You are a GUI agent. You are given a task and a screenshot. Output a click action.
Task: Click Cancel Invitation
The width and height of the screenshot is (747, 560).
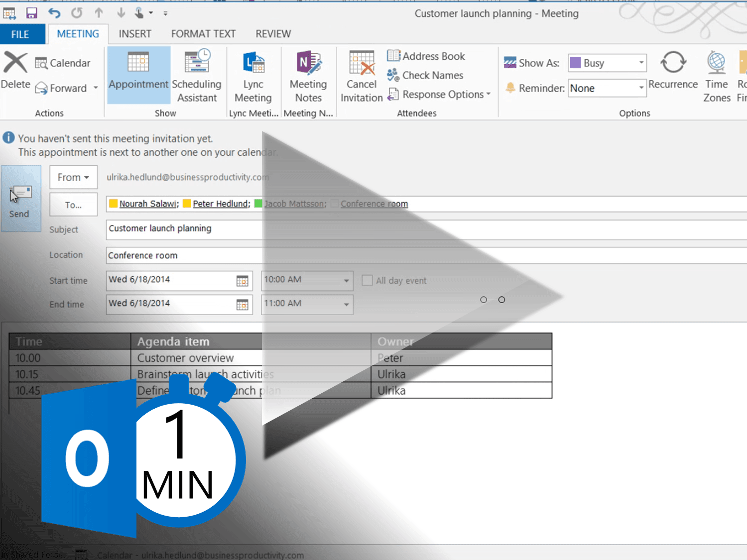click(362, 77)
